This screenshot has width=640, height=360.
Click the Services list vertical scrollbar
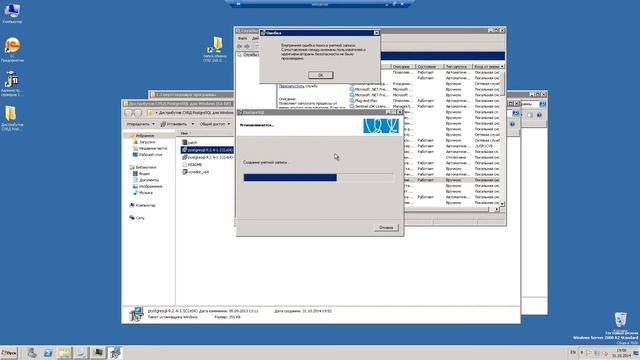pos(502,135)
